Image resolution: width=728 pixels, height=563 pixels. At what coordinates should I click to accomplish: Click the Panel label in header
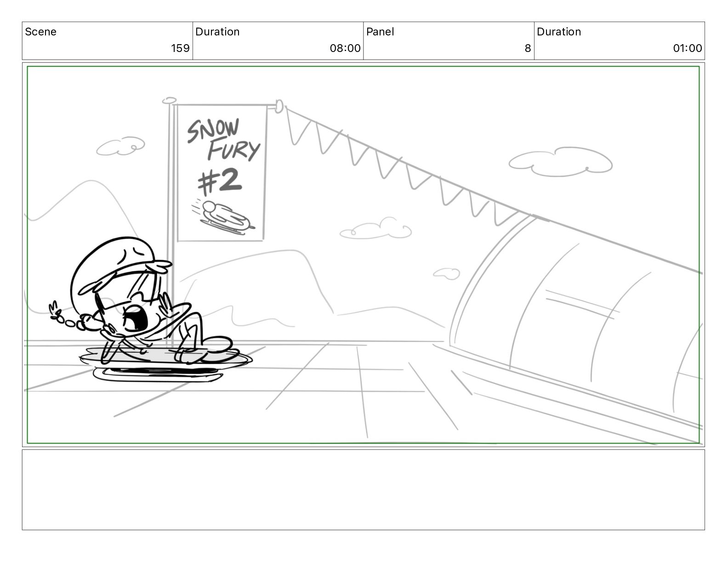[380, 32]
